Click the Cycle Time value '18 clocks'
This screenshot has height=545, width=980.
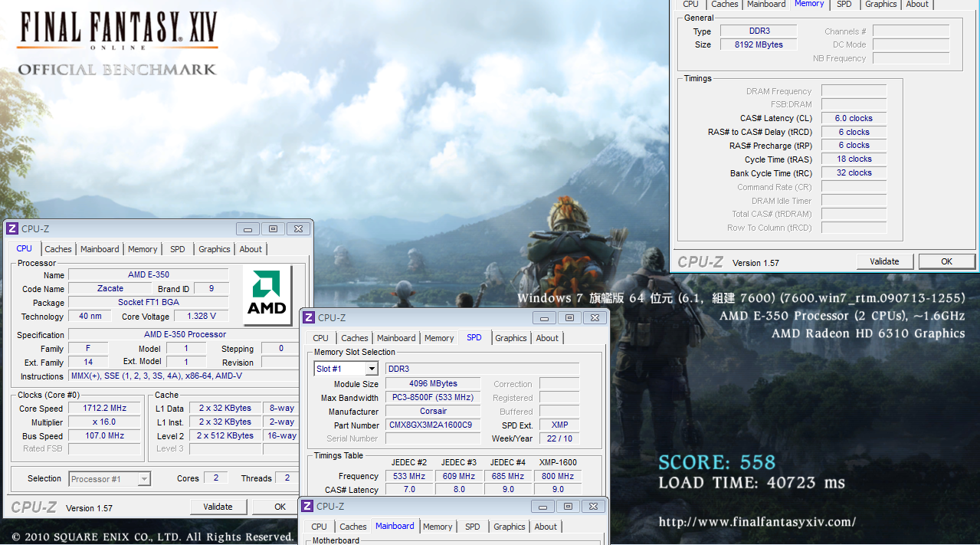pyautogui.click(x=854, y=159)
